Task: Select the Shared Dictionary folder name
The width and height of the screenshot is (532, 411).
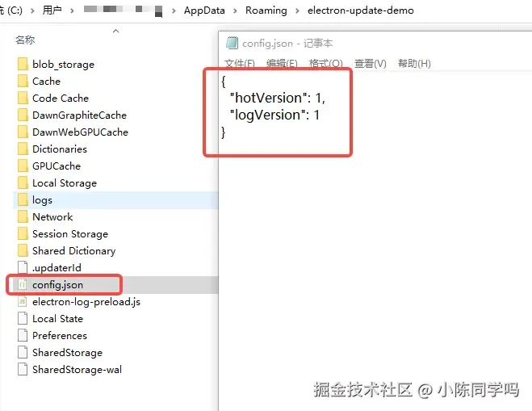Action: click(73, 251)
